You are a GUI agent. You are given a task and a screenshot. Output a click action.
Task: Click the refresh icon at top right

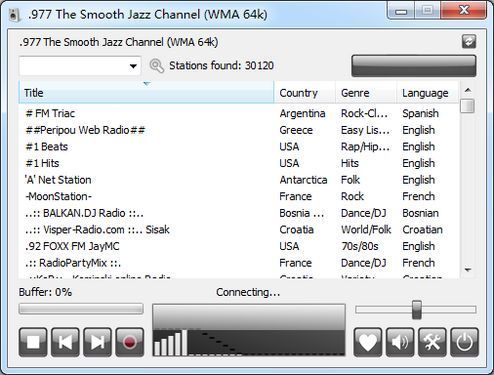(469, 42)
